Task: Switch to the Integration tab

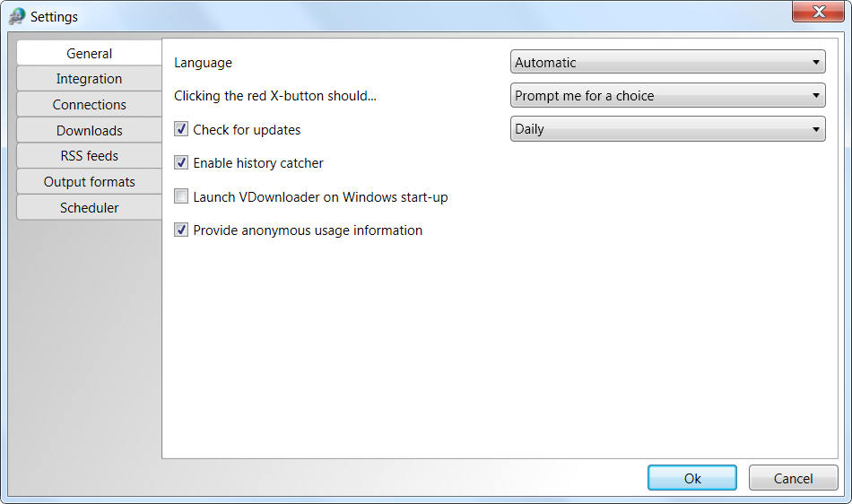Action: 89,79
